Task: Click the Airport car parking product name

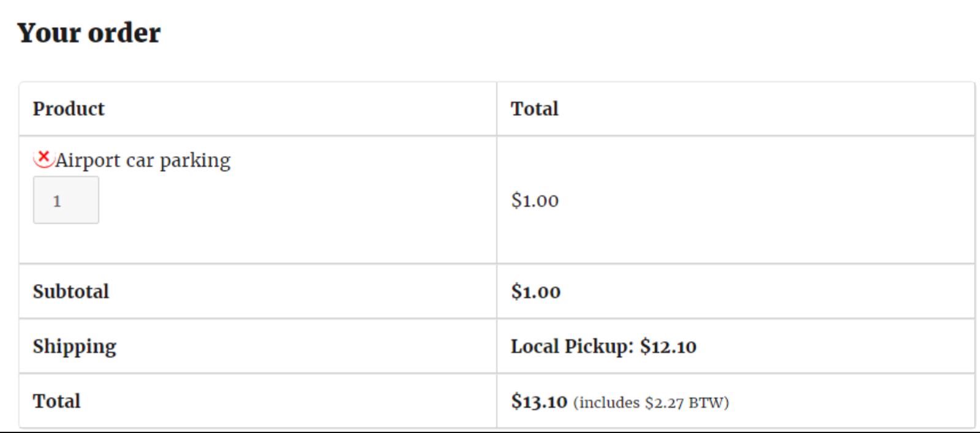Action: [143, 160]
